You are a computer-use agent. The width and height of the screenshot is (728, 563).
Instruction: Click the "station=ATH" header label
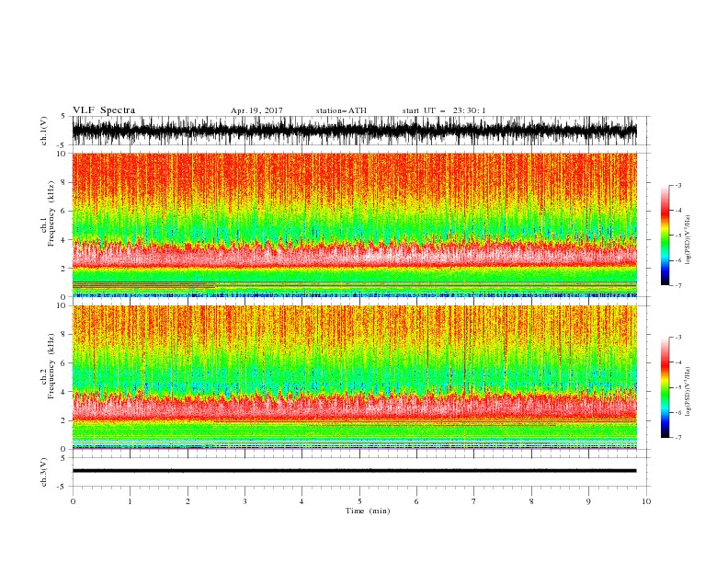click(341, 110)
